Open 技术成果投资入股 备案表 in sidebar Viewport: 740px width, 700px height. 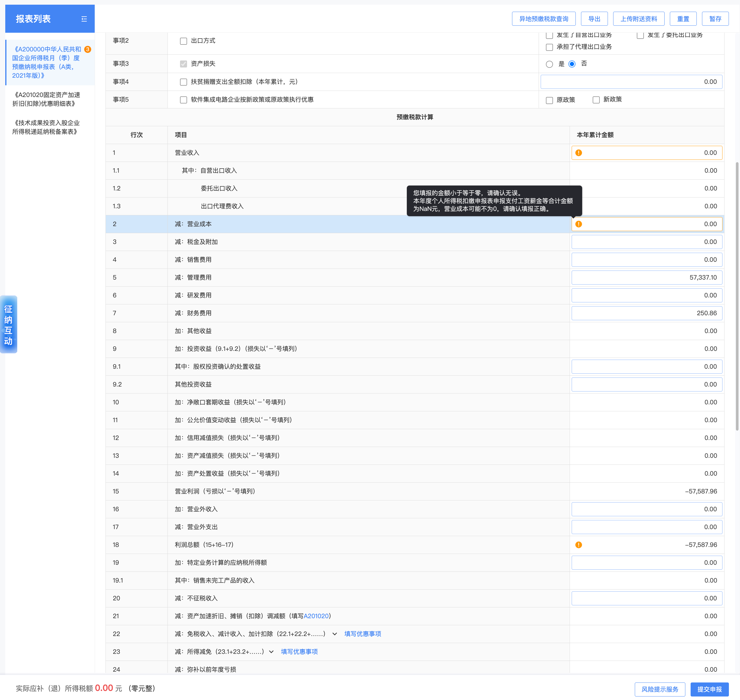(46, 127)
